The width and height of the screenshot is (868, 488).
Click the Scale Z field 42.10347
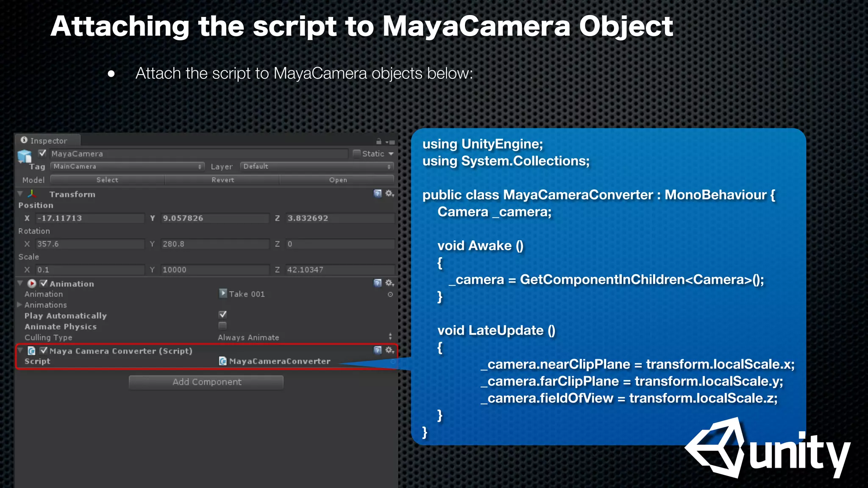point(340,270)
